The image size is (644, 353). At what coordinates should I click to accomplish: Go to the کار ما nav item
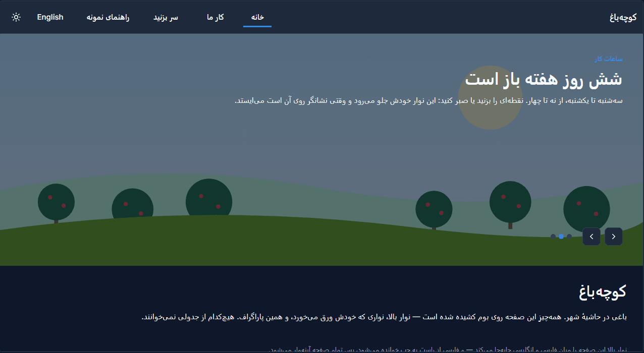215,17
